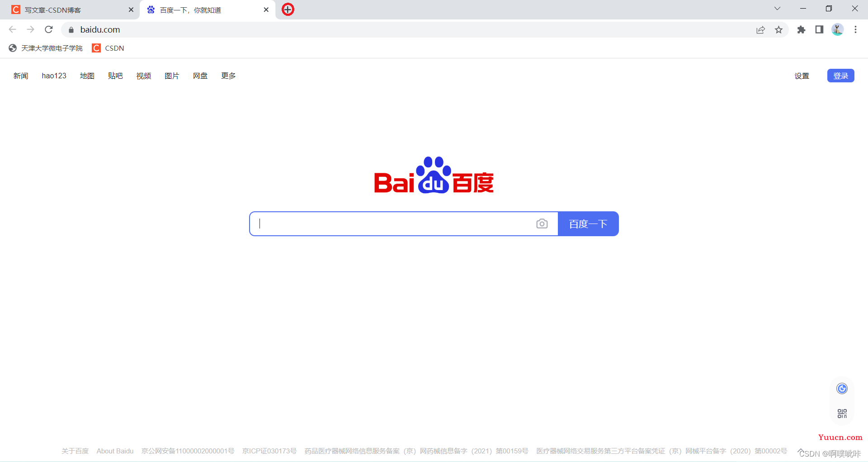Click the 百度一下 search button
This screenshot has height=462, width=868.
pyautogui.click(x=588, y=224)
